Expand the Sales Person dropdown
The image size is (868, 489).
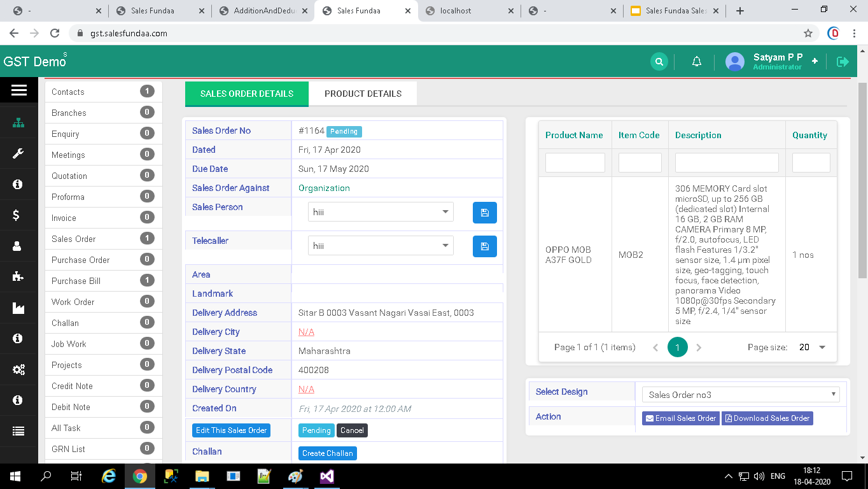[380, 212]
